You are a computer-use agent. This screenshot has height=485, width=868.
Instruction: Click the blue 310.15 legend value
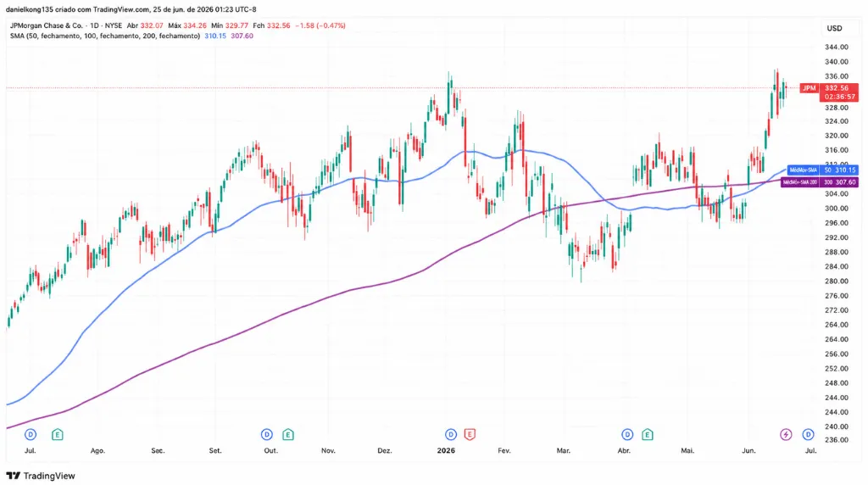(x=215, y=36)
